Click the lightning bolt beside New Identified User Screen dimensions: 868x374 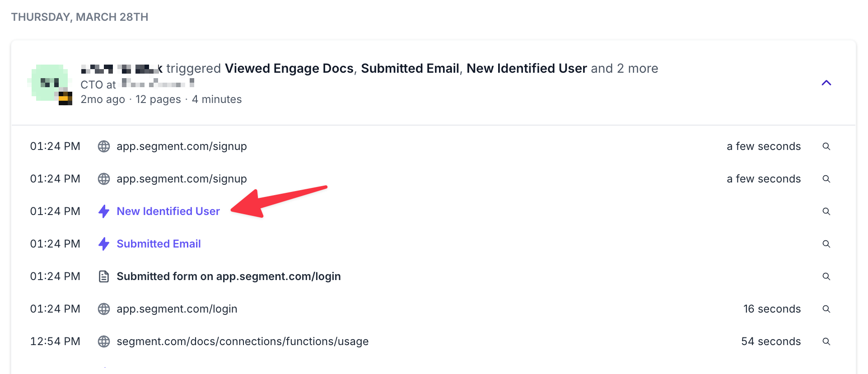pyautogui.click(x=104, y=211)
